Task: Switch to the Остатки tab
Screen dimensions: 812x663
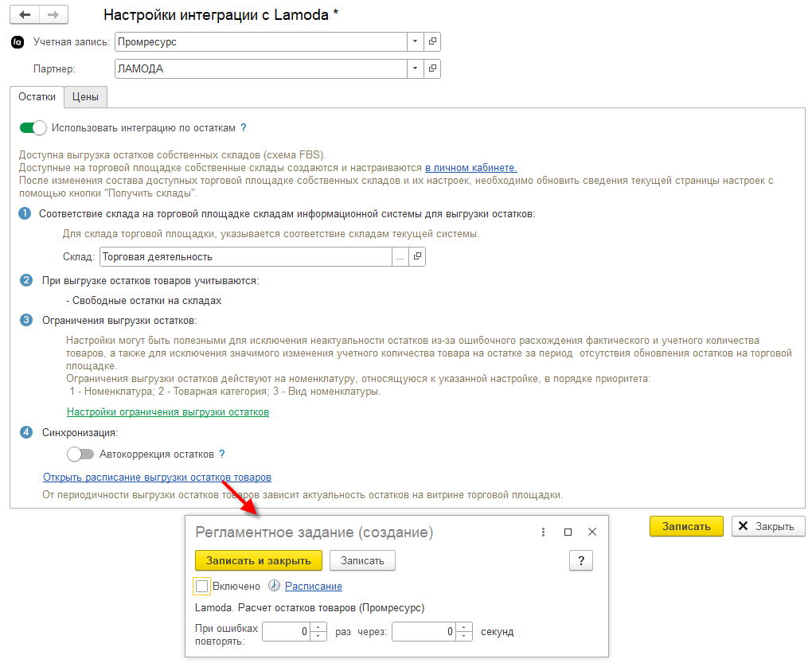Action: (37, 97)
